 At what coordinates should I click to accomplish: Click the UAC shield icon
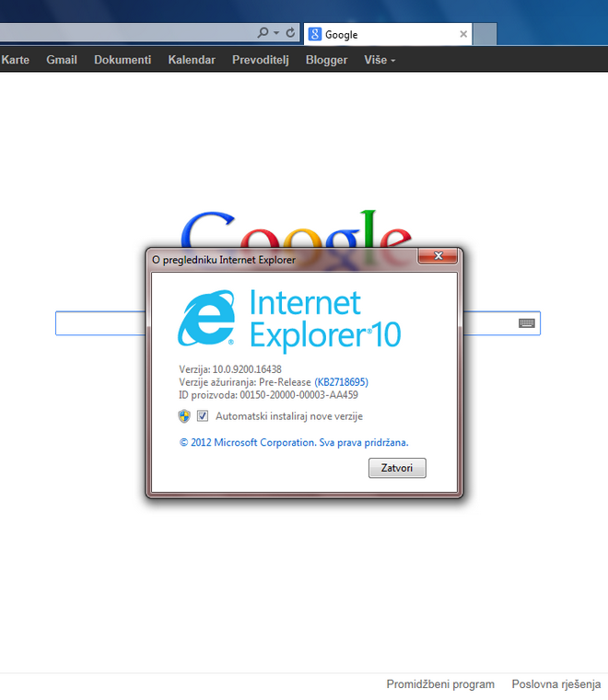[184, 416]
